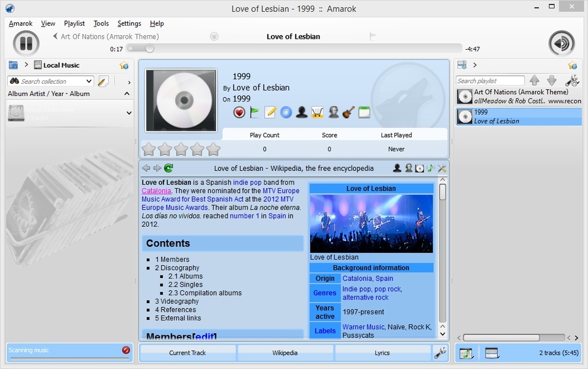The height and width of the screenshot is (369, 588).
Task: Pause playback with the large pause button
Action: (26, 43)
